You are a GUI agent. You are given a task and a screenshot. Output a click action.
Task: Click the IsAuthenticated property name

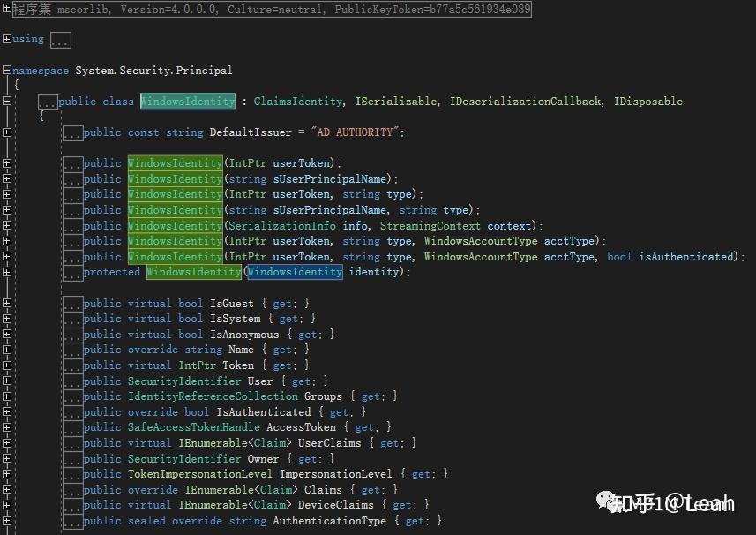click(264, 412)
